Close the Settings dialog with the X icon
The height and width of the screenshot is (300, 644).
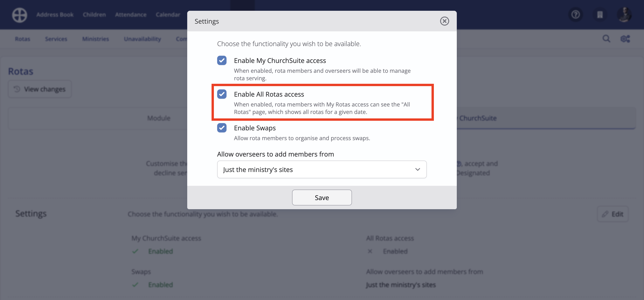[444, 21]
